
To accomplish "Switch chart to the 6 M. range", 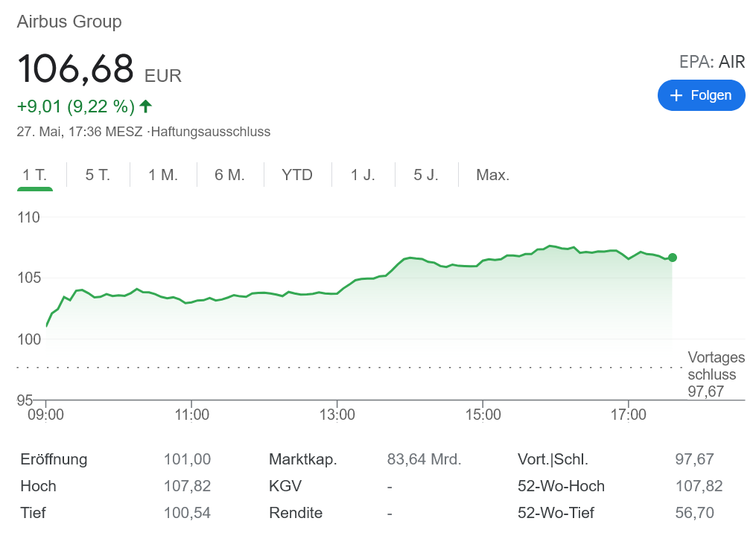I will tap(229, 175).
